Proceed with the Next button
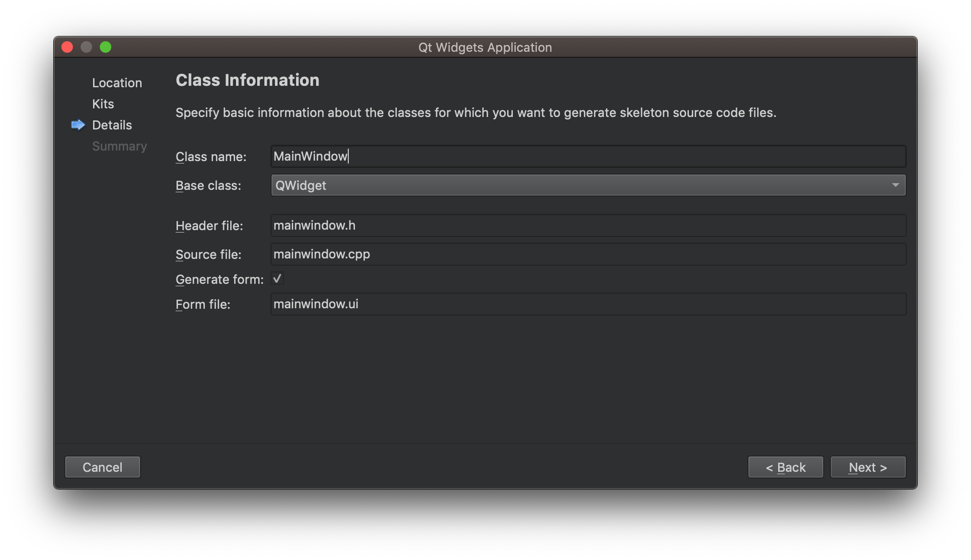The height and width of the screenshot is (560, 971). coord(868,467)
